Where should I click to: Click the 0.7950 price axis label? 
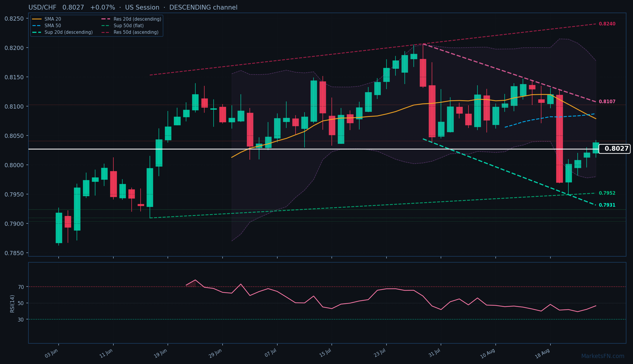coord(14,195)
